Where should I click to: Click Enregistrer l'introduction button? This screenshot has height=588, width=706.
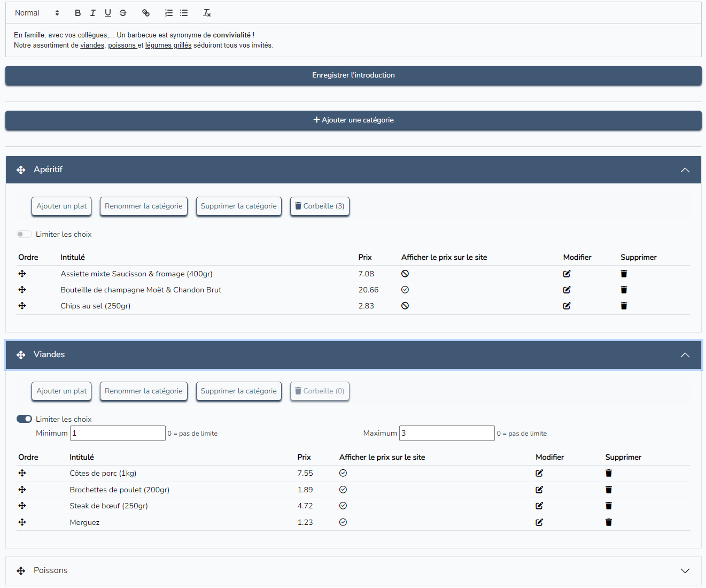[353, 75]
